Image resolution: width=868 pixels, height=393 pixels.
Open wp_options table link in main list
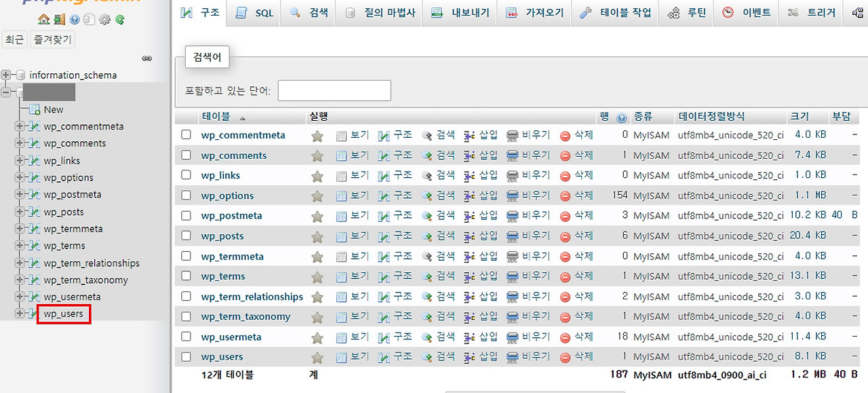click(227, 195)
